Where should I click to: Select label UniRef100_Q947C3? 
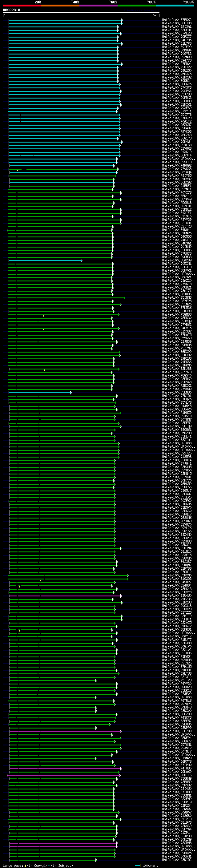tap(177, 61)
